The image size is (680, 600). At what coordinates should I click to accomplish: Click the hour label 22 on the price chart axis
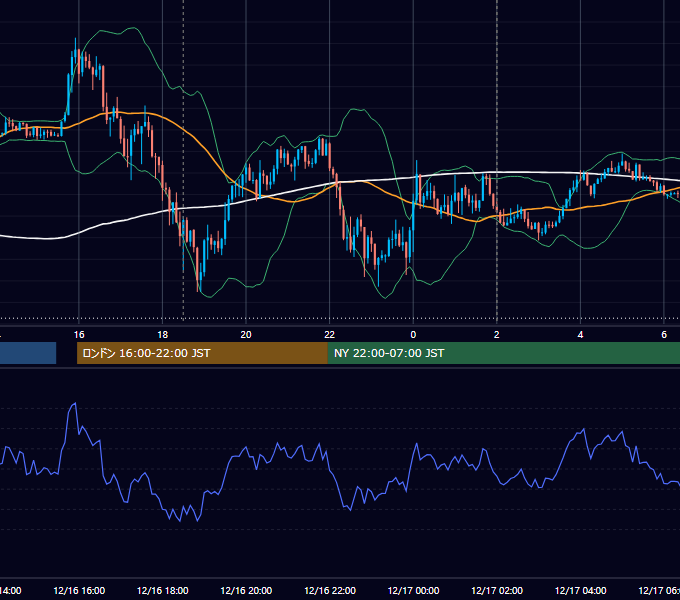pos(330,335)
